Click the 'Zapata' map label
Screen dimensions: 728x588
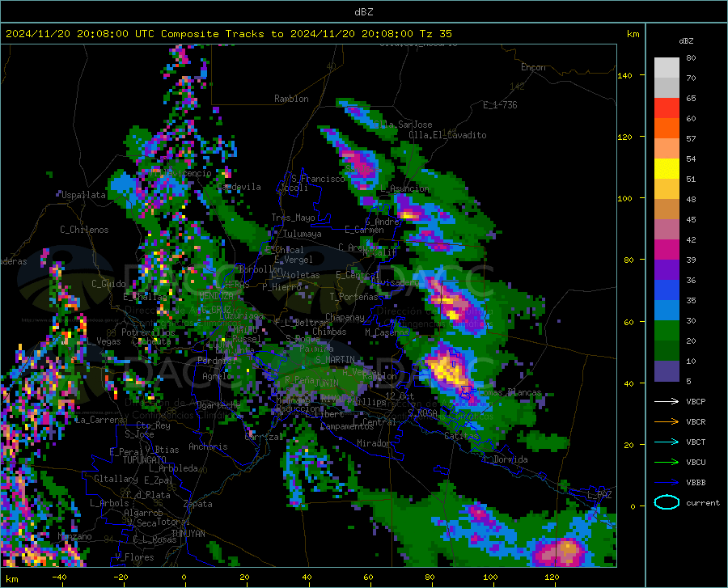tap(198, 504)
